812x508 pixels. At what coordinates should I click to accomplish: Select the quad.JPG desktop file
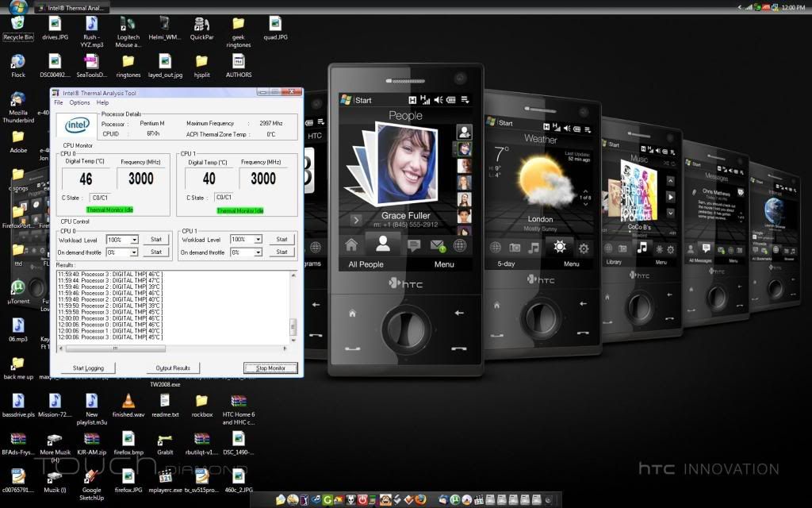275,29
